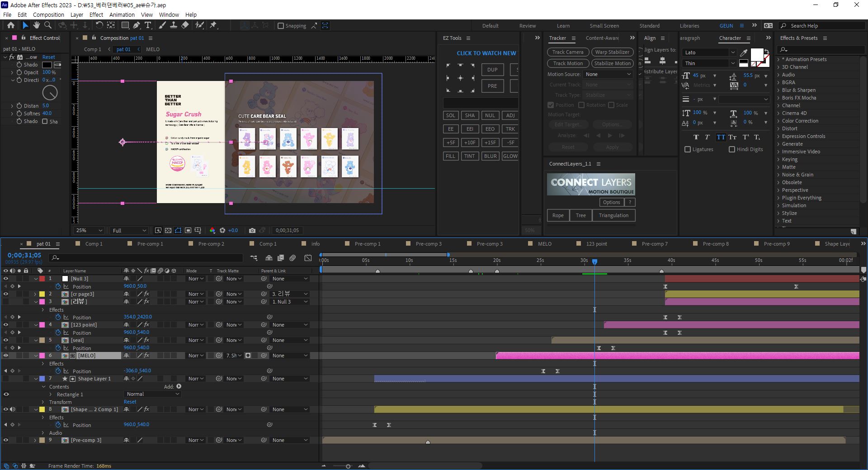Expand the Color Correction effects category
Viewport: 868px width, 470px height.
[x=778, y=121]
